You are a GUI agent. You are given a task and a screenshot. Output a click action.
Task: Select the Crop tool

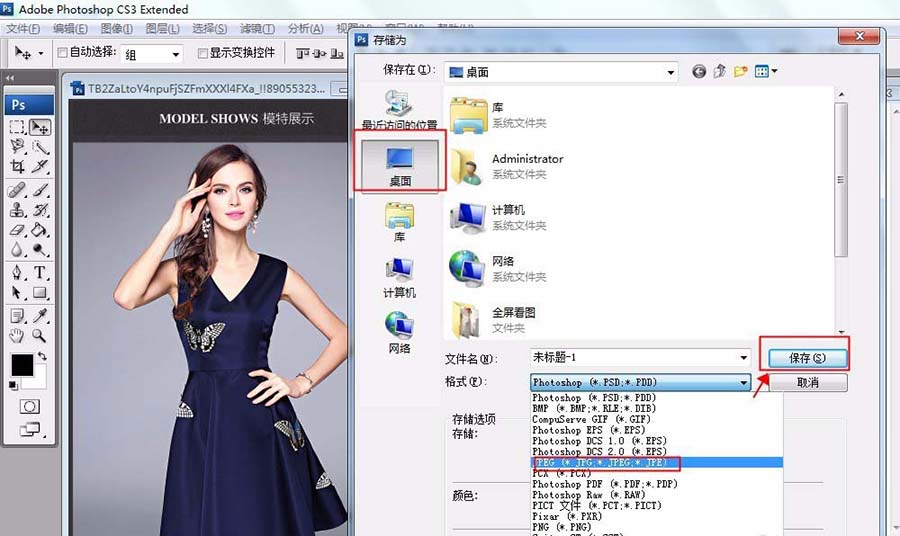[x=17, y=166]
